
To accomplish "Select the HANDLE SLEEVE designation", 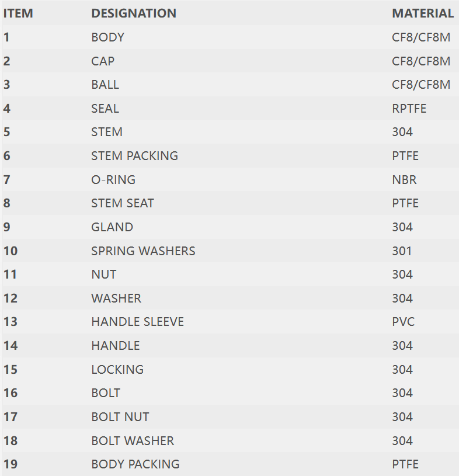I will [x=137, y=322].
